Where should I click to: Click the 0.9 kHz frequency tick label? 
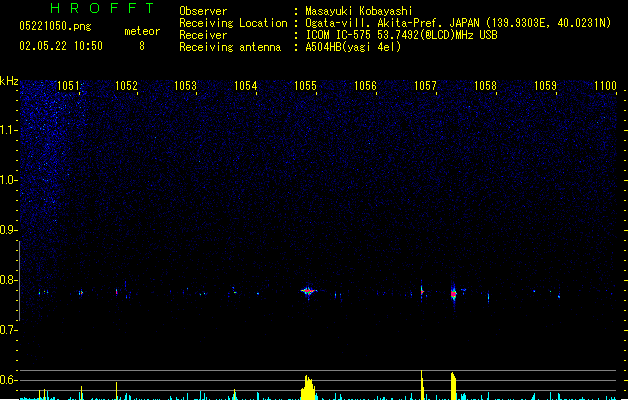click(8, 230)
